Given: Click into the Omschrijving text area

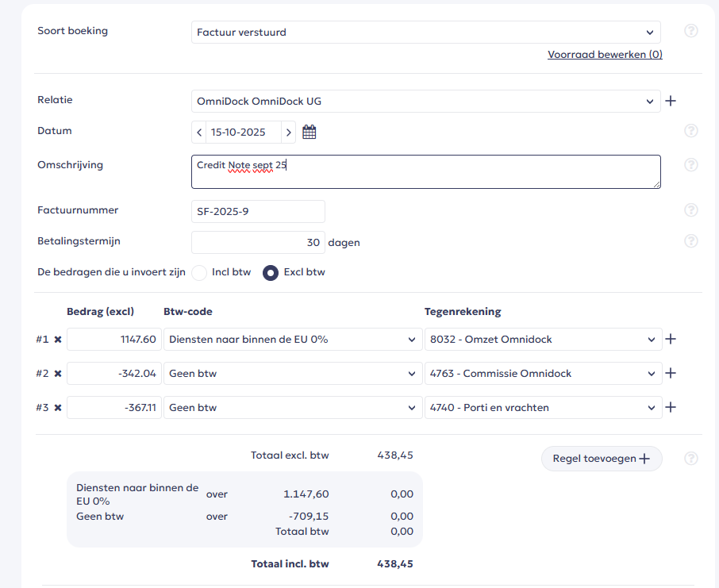Looking at the screenshot, I should (x=425, y=171).
